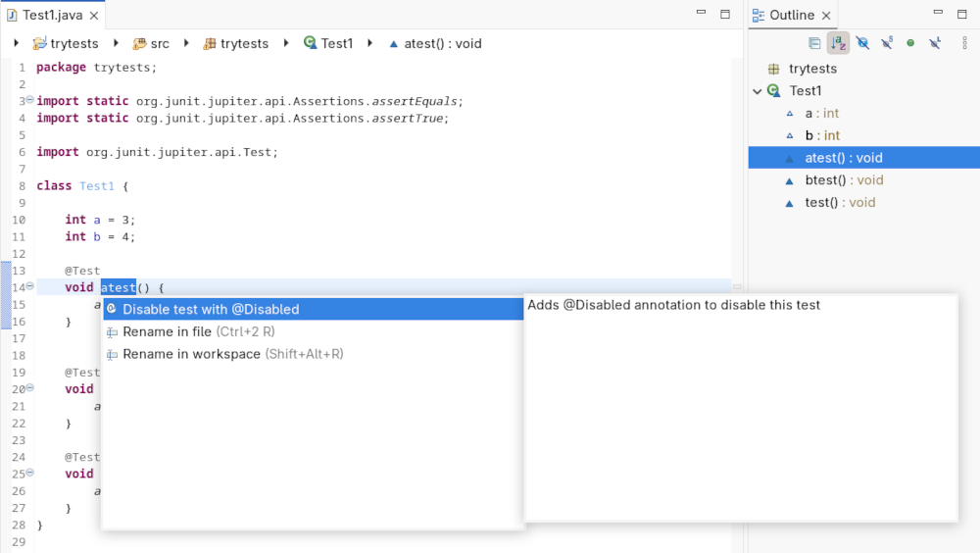Image resolution: width=980 pixels, height=553 pixels.
Task: Click assertTrue in the line 4 import
Action: [x=408, y=119]
